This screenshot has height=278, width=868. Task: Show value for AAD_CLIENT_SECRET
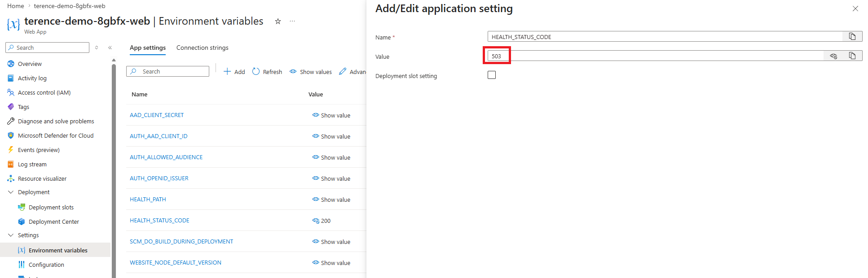tap(331, 115)
